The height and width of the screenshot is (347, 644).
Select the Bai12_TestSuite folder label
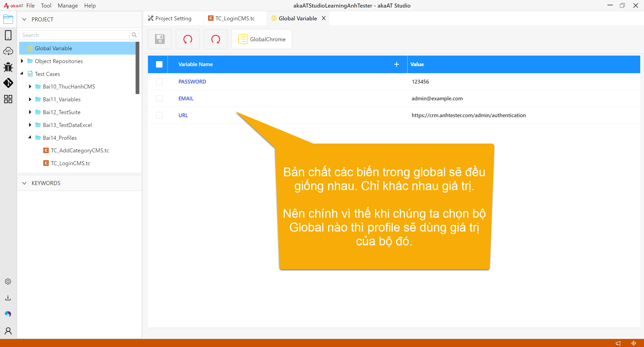coord(62,112)
